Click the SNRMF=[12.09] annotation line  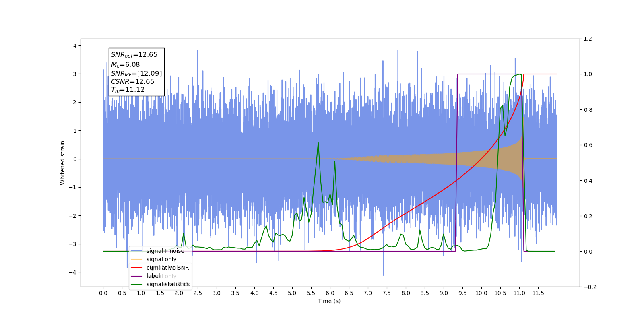coord(136,73)
